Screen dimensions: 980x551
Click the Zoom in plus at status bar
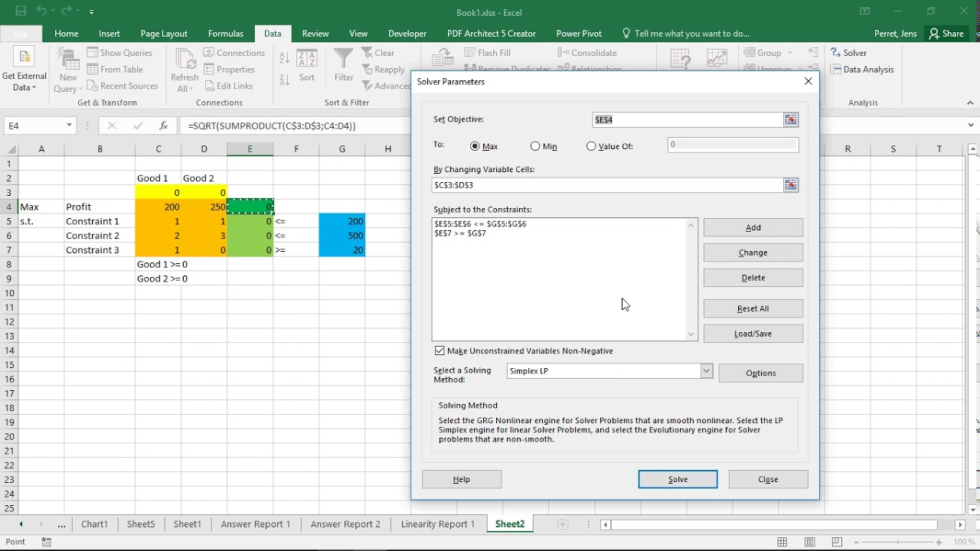click(940, 542)
